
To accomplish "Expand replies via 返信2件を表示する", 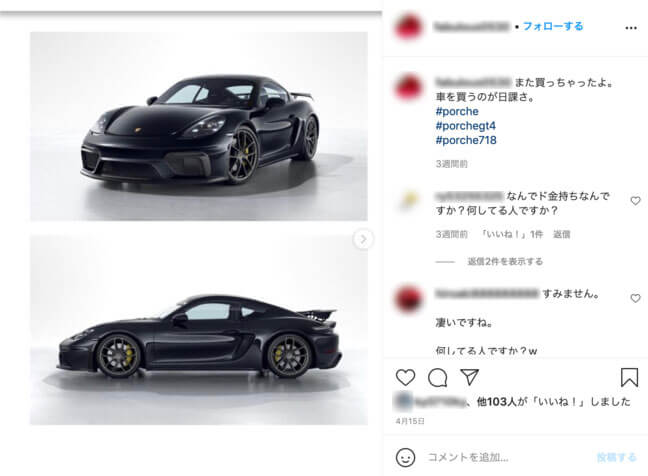I will coord(505,261).
